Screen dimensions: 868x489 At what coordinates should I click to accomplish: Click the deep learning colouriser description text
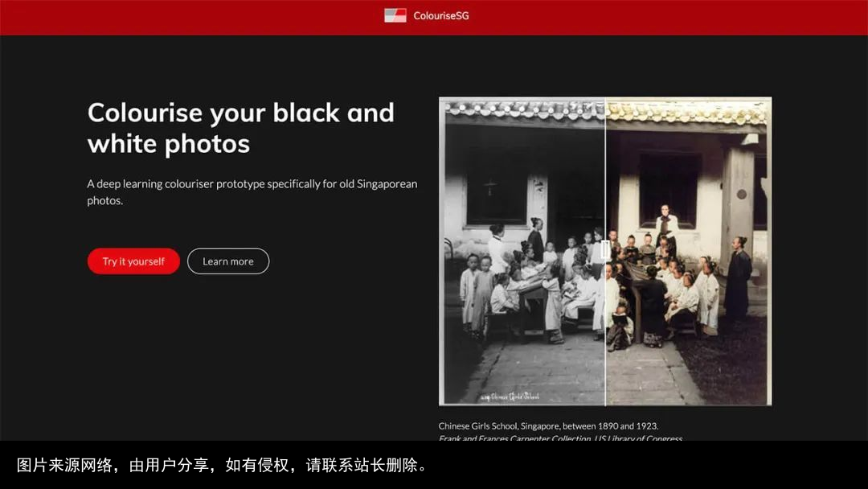[x=252, y=191]
